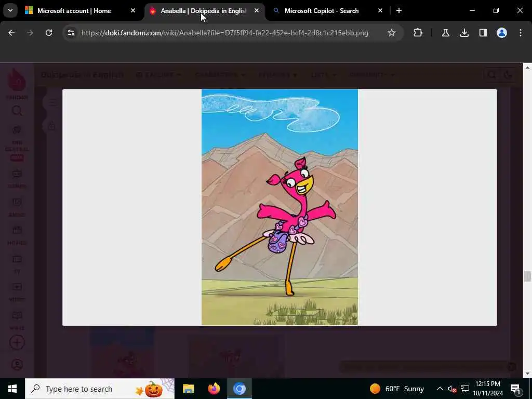Close the Microsoft Copilot tab

380,11
